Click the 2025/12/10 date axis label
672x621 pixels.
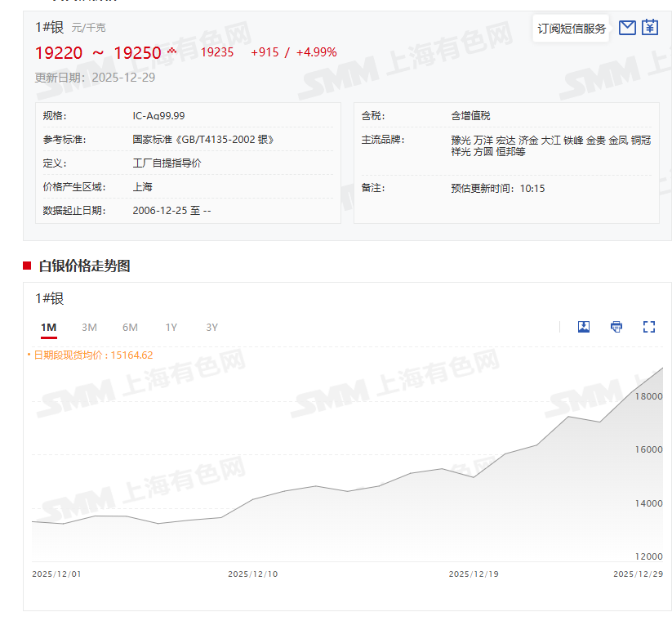click(x=252, y=574)
